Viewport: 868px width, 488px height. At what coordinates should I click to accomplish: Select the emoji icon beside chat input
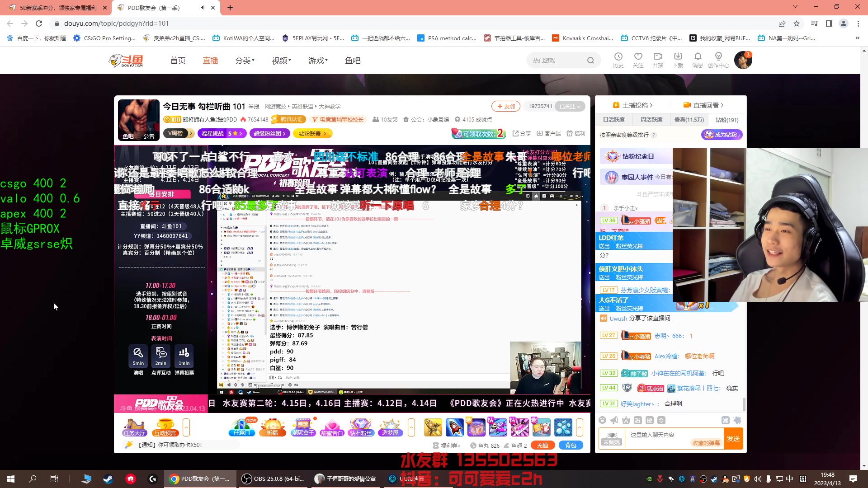click(603, 420)
